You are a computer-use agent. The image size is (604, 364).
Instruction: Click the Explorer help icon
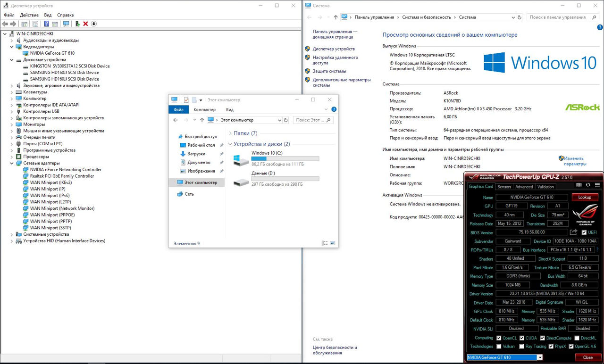pos(334,109)
